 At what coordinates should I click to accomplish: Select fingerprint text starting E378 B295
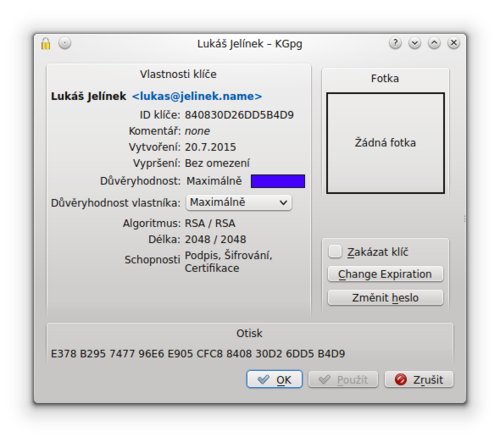tap(198, 354)
